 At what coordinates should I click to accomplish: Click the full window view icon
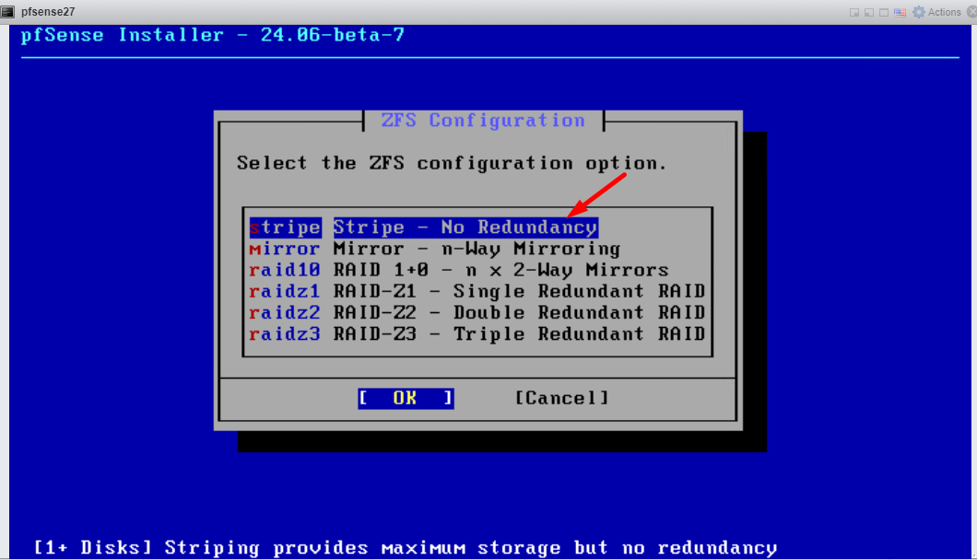point(884,13)
